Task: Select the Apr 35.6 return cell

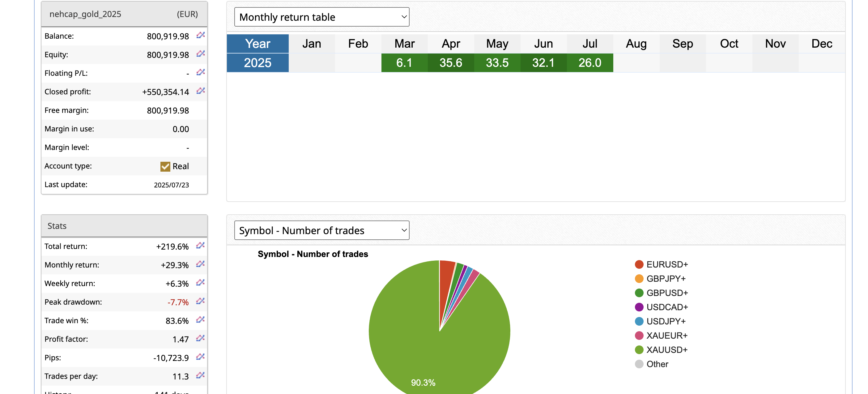Action: tap(451, 63)
